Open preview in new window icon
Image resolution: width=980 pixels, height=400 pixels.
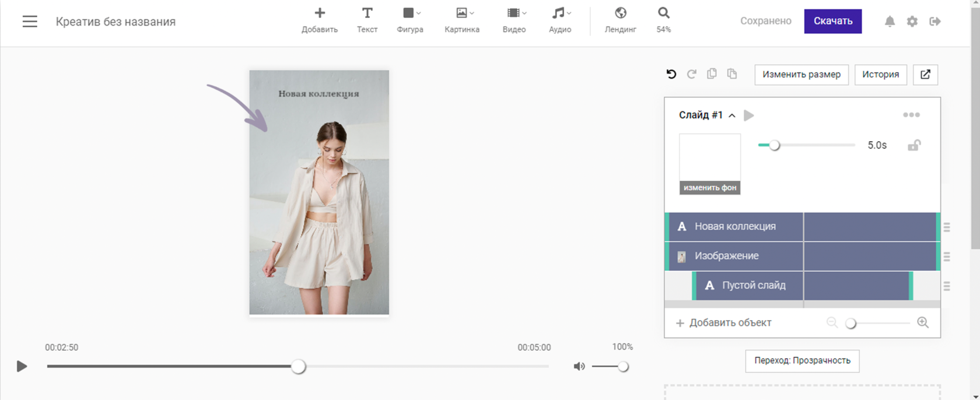(x=925, y=75)
